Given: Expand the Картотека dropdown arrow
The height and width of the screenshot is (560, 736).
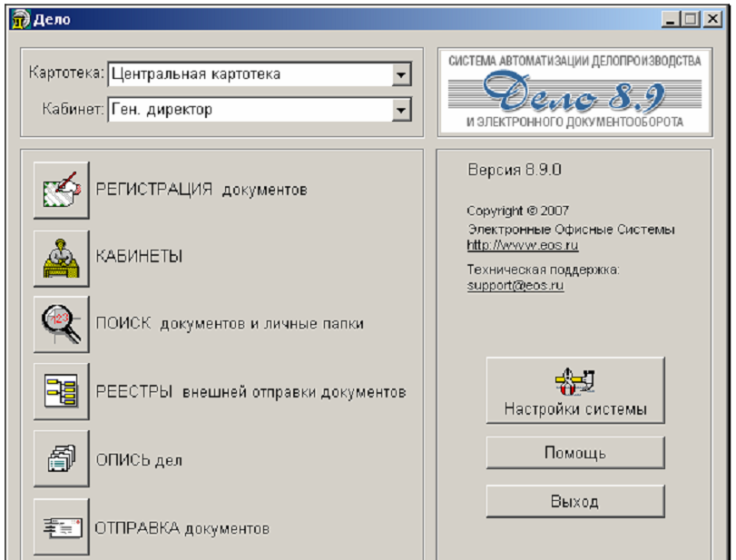Looking at the screenshot, I should (401, 74).
